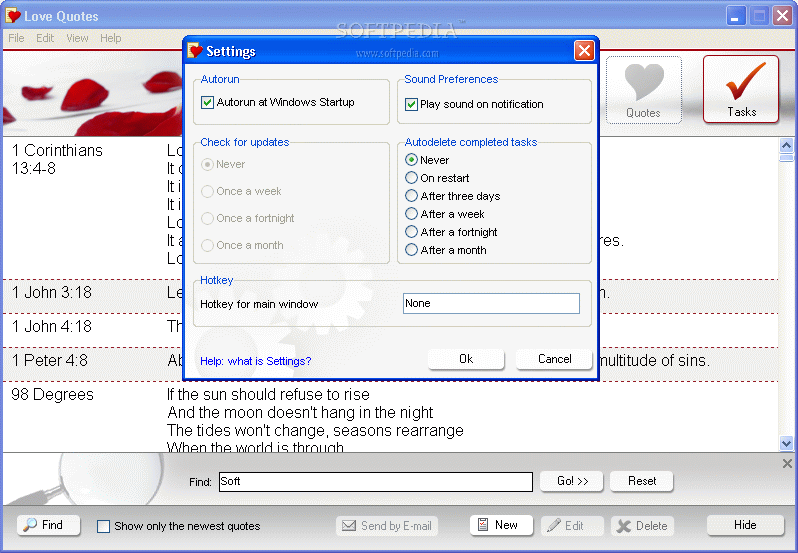Untick Autorun at Windows Startup
The width and height of the screenshot is (798, 553).
207,102
